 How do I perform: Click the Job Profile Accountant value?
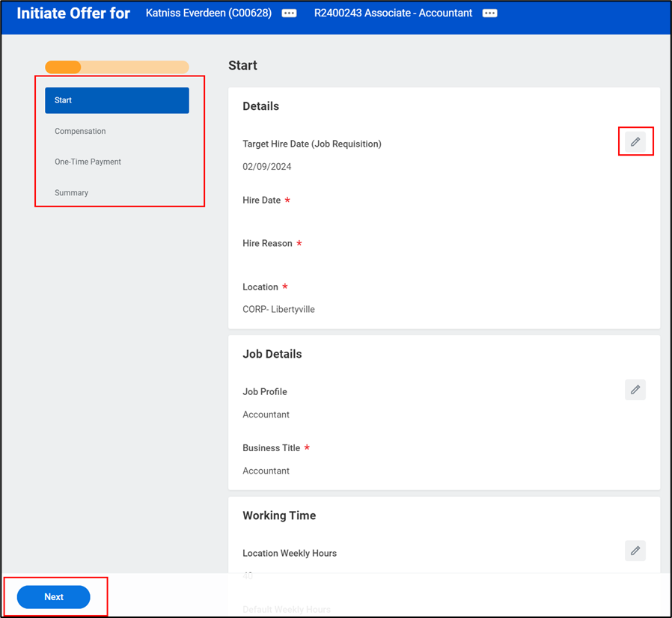coord(266,414)
